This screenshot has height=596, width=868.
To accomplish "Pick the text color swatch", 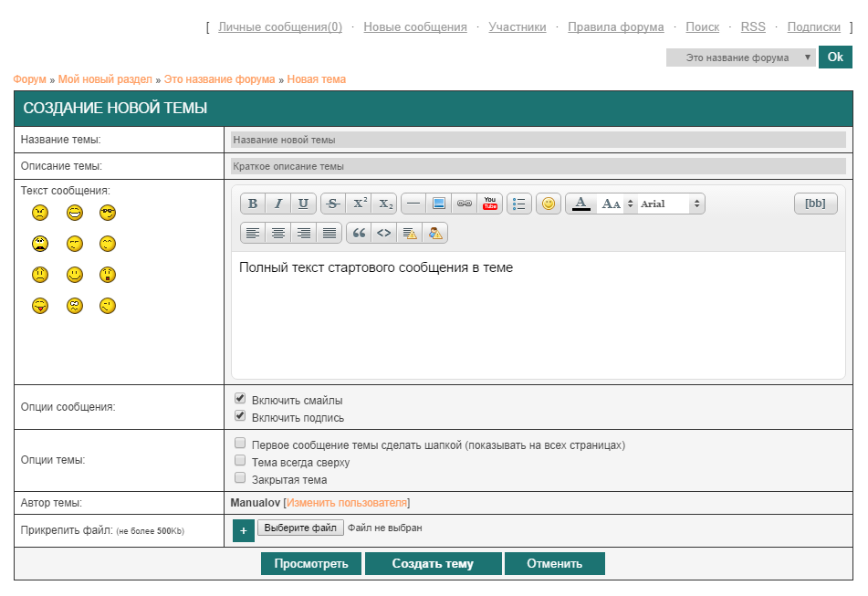I will point(580,204).
